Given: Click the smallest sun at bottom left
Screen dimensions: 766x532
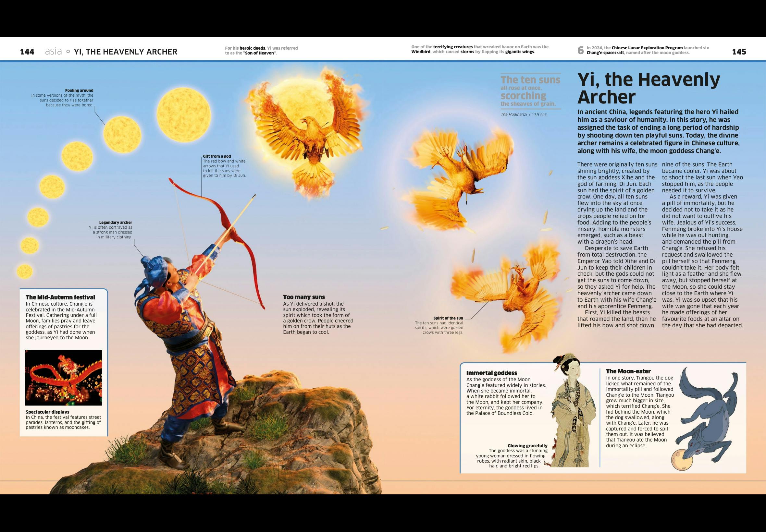Looking at the screenshot, I should click(x=24, y=271).
